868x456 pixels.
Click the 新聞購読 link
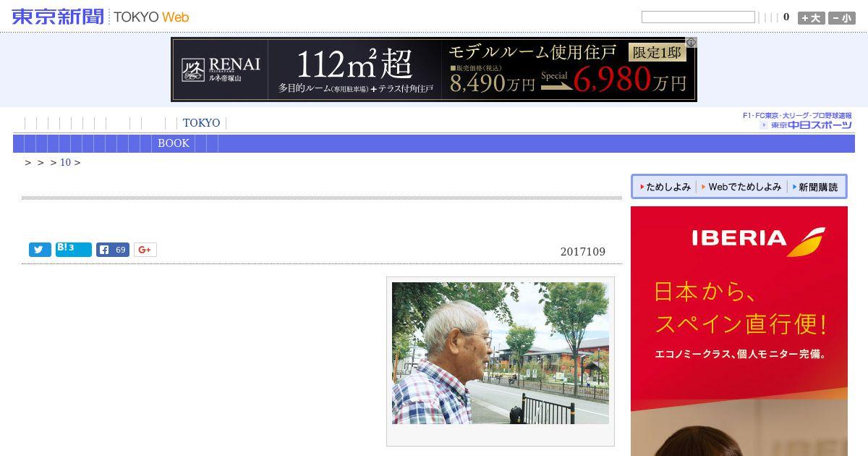pyautogui.click(x=814, y=187)
